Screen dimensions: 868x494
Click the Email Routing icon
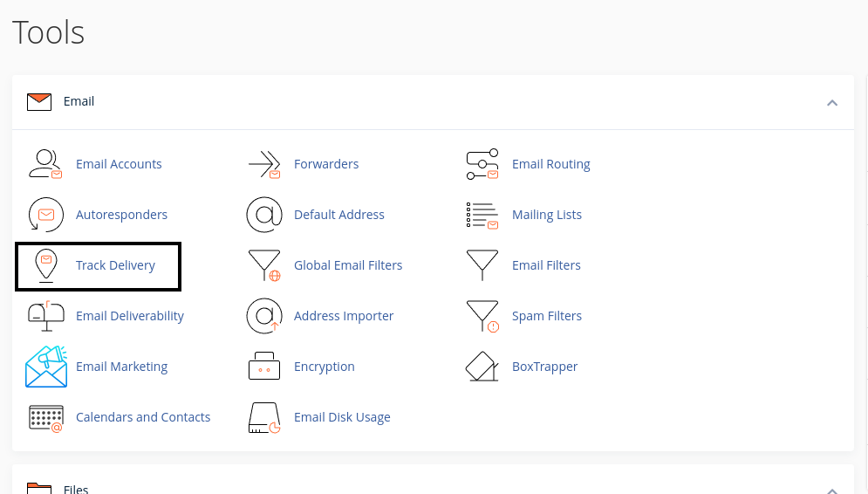tap(482, 164)
